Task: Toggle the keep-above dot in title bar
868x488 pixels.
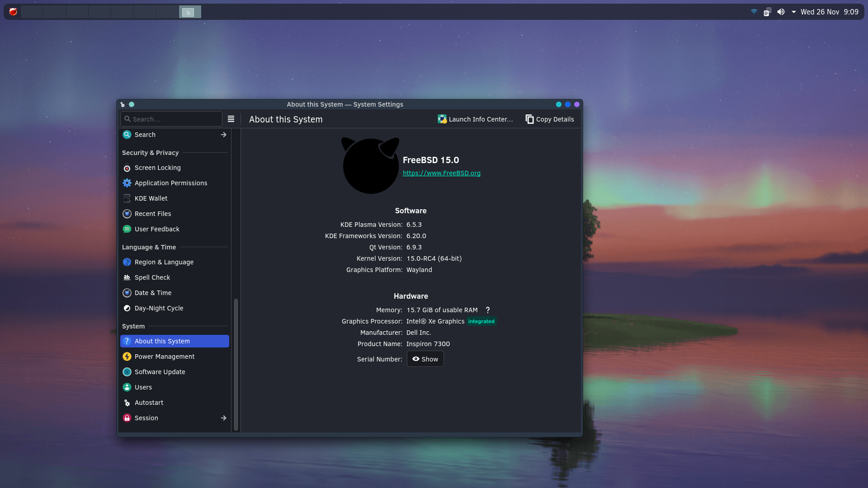Action: 132,104
